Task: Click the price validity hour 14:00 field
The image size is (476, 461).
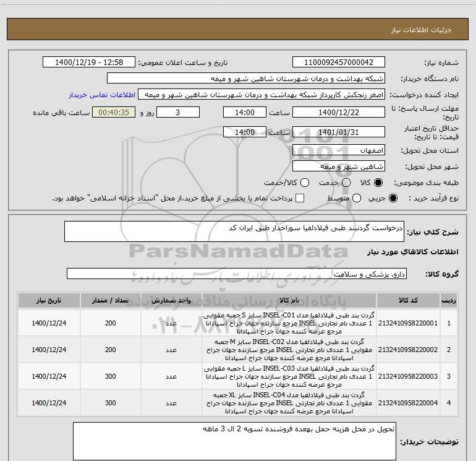Action: (245, 132)
